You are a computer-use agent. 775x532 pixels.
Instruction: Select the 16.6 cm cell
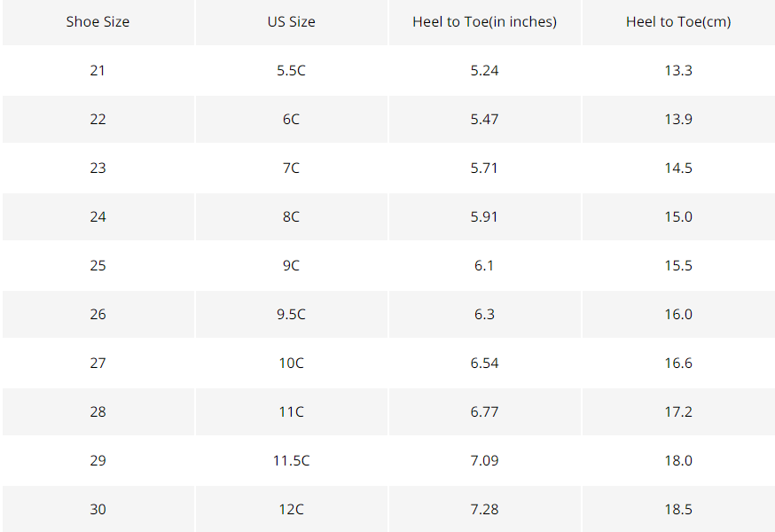pos(678,364)
